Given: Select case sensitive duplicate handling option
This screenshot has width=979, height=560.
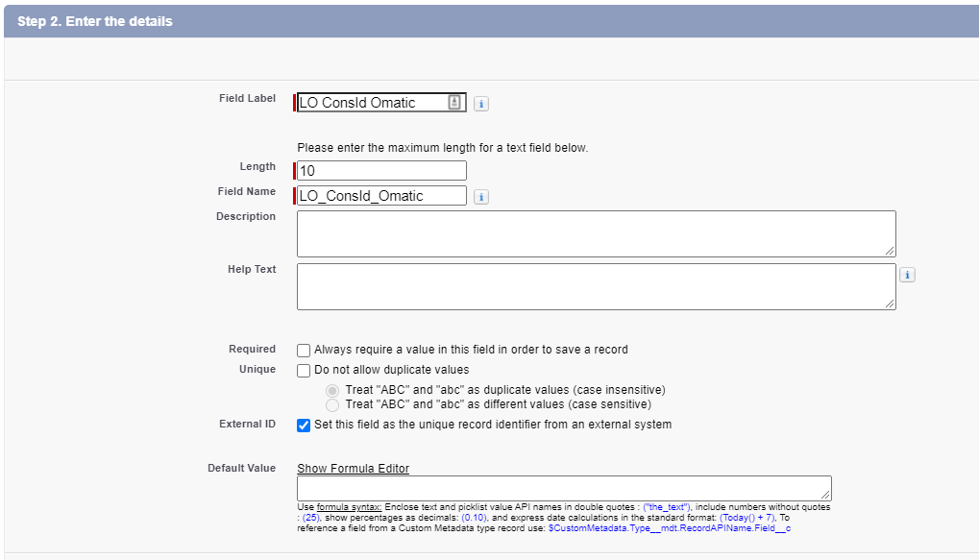Looking at the screenshot, I should [331, 404].
